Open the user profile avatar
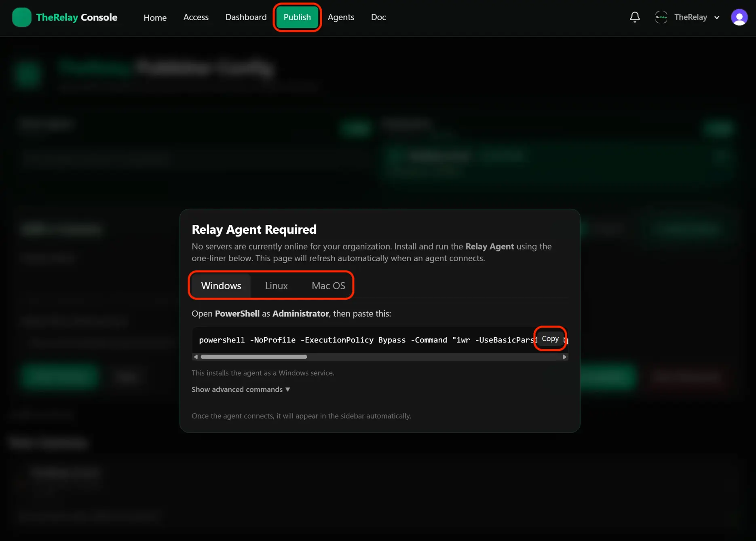 coord(739,17)
